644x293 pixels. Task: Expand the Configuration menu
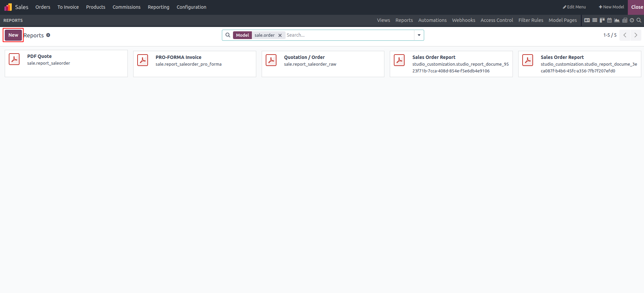coord(192,7)
